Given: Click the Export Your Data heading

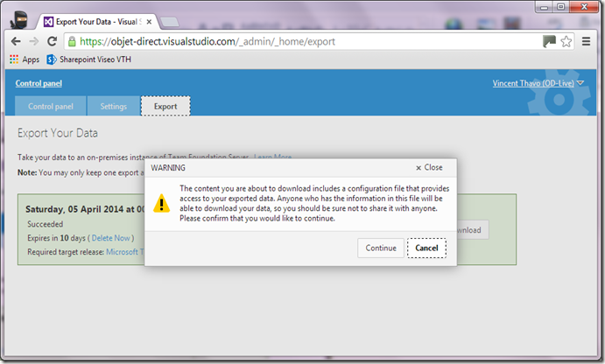Looking at the screenshot, I should [x=58, y=133].
